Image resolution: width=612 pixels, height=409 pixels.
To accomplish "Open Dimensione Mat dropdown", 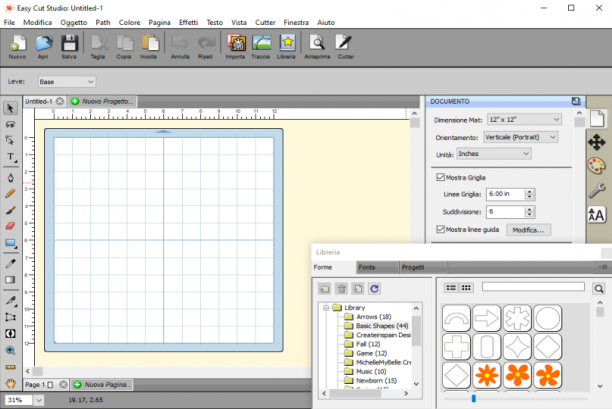I will click(x=524, y=119).
